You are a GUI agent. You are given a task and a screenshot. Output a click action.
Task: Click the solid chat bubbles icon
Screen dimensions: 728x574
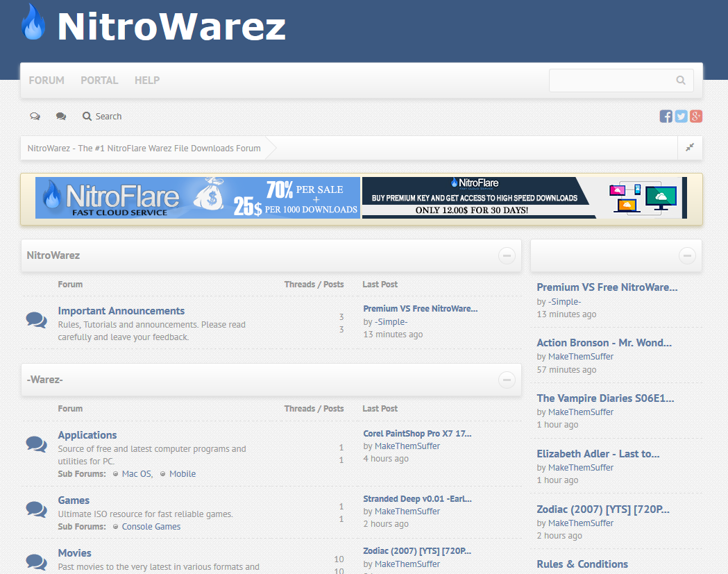pos(61,117)
